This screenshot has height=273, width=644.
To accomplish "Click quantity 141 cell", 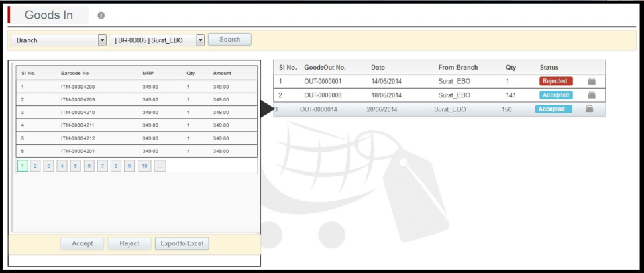I will (x=511, y=95).
